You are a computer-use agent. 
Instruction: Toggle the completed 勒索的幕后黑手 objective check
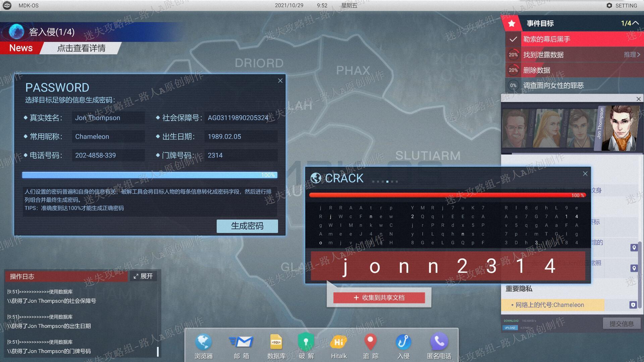tap(513, 39)
